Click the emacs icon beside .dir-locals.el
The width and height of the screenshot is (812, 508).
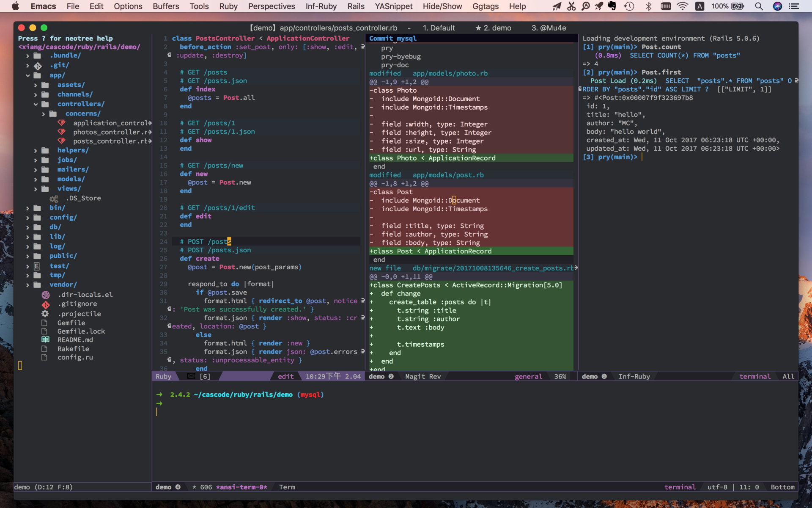pyautogui.click(x=46, y=295)
